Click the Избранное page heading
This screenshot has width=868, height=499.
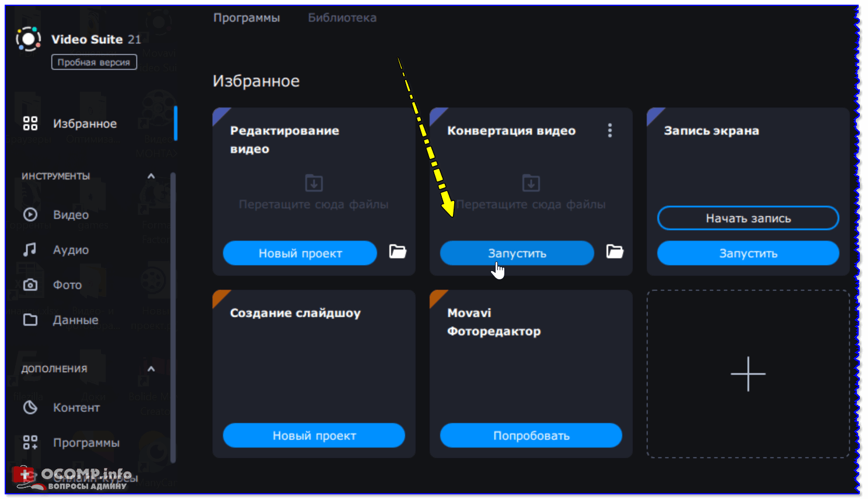click(x=256, y=81)
